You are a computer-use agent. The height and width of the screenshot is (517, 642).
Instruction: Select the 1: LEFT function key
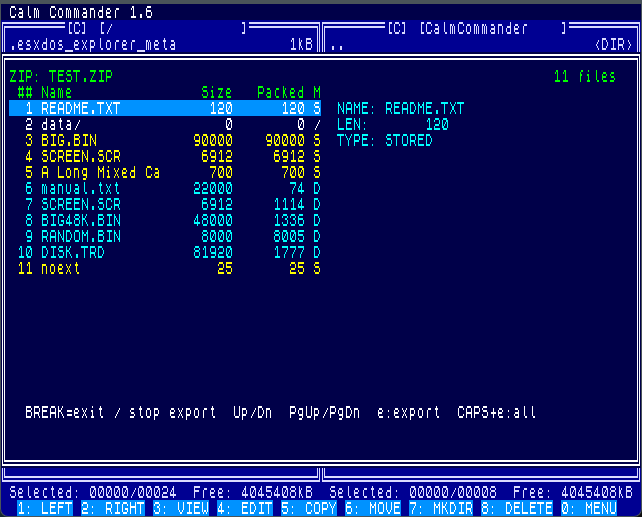pos(45,508)
